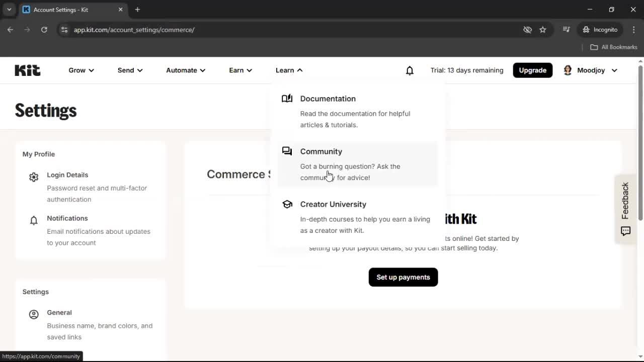Collapse the open Learn menu

[288, 70]
